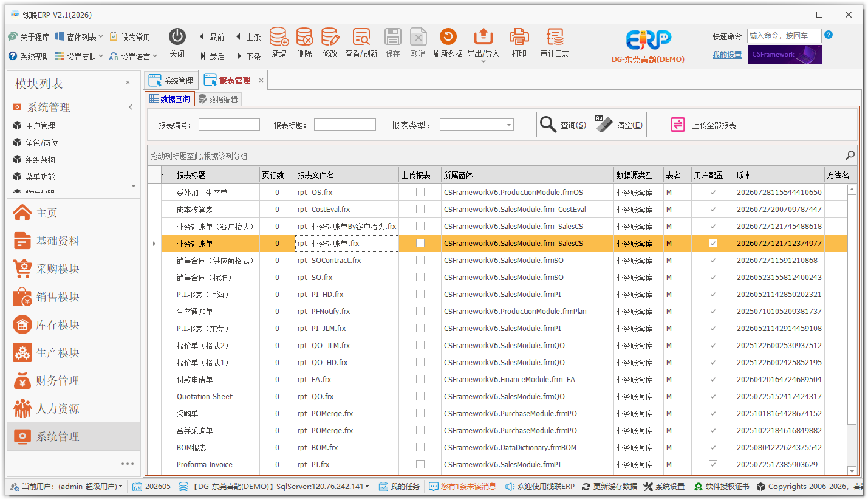Pin the 模块列表 panel

pos(128,84)
